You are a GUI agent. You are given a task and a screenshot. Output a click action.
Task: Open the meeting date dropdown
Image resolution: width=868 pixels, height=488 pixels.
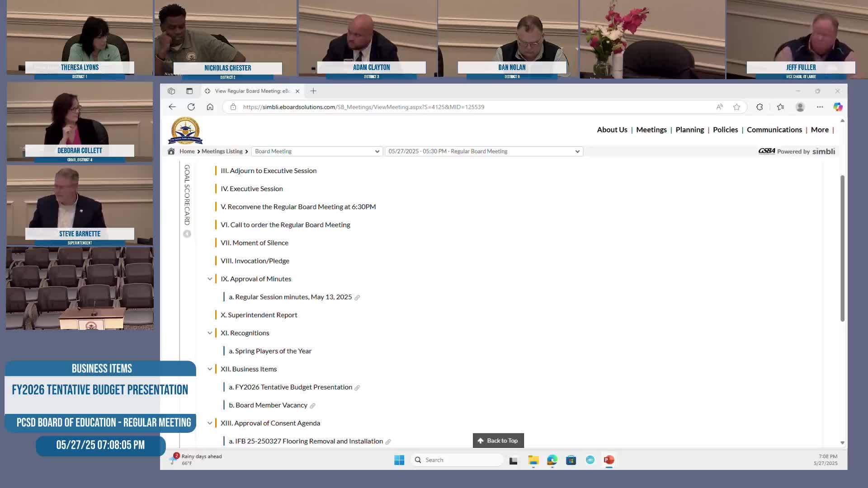point(484,151)
